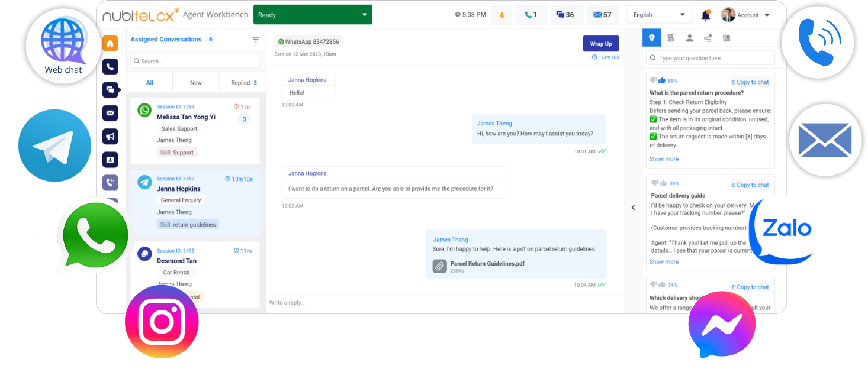Click the paperclip icon on the PDF attachment
This screenshot has width=868, height=372.
[x=439, y=266]
